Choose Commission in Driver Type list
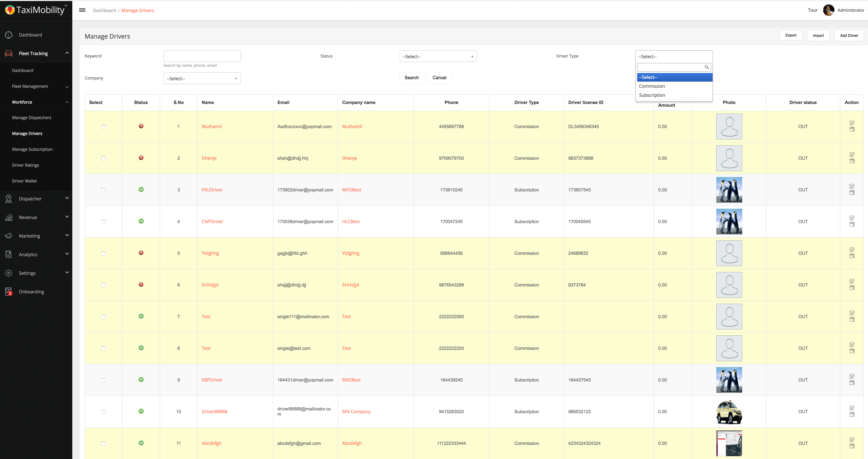868x459 pixels. (x=675, y=86)
